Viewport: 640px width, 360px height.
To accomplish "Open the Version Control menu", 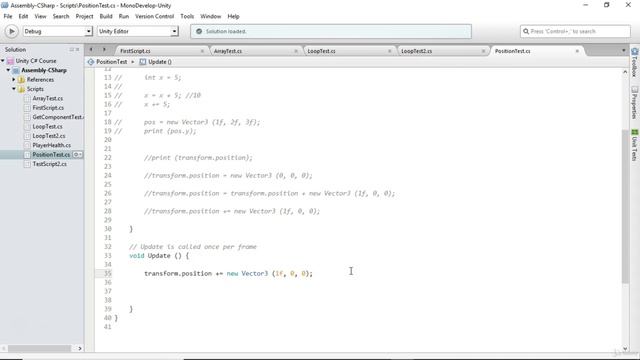I will point(154,16).
